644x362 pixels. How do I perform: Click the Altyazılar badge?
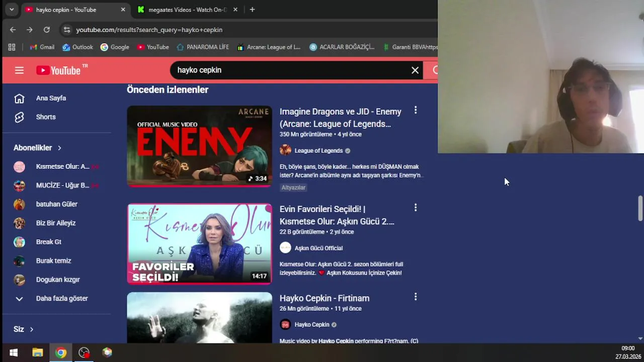293,188
